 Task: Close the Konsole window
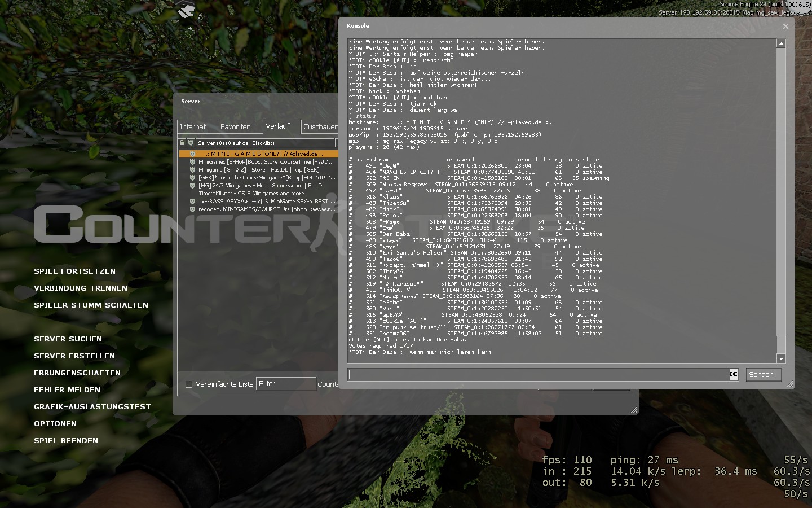785,26
